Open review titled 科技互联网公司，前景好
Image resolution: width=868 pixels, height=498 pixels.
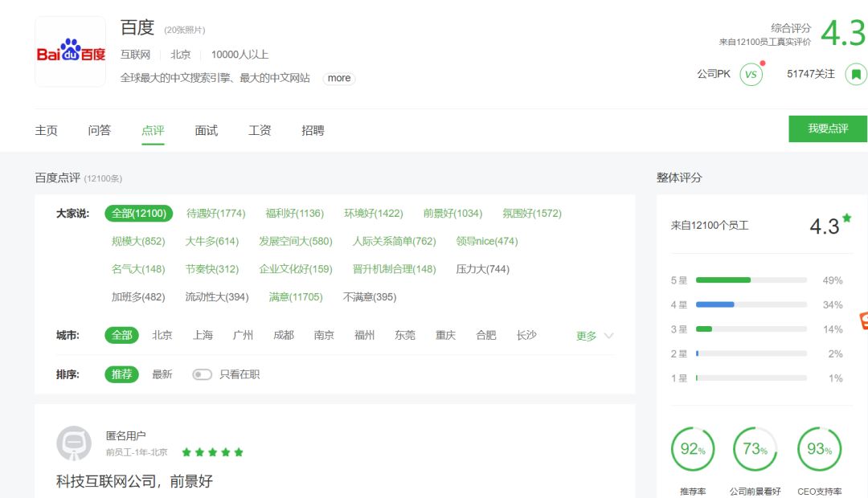134,481
